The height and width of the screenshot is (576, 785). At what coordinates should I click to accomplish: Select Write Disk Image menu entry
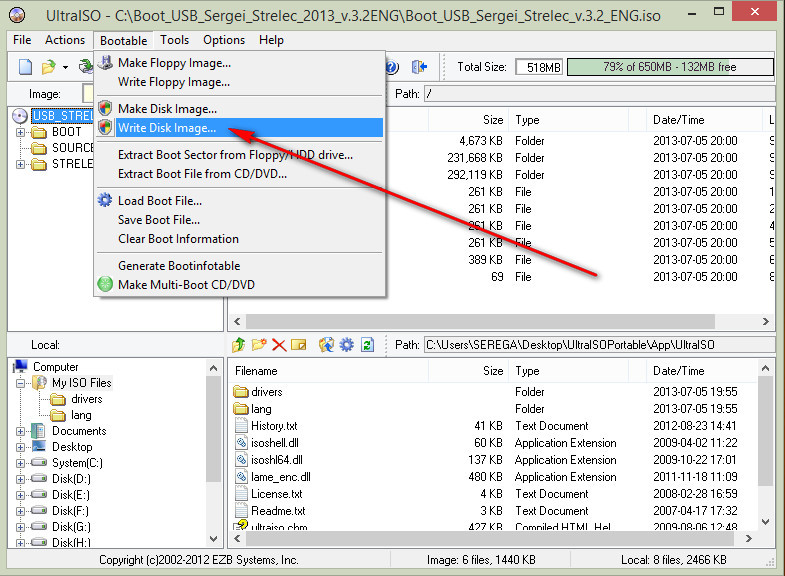[x=166, y=128]
